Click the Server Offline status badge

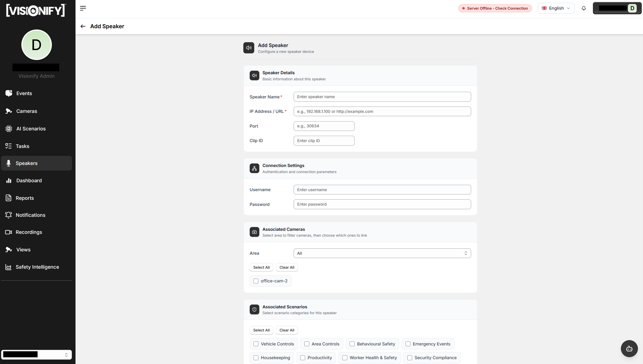point(495,8)
